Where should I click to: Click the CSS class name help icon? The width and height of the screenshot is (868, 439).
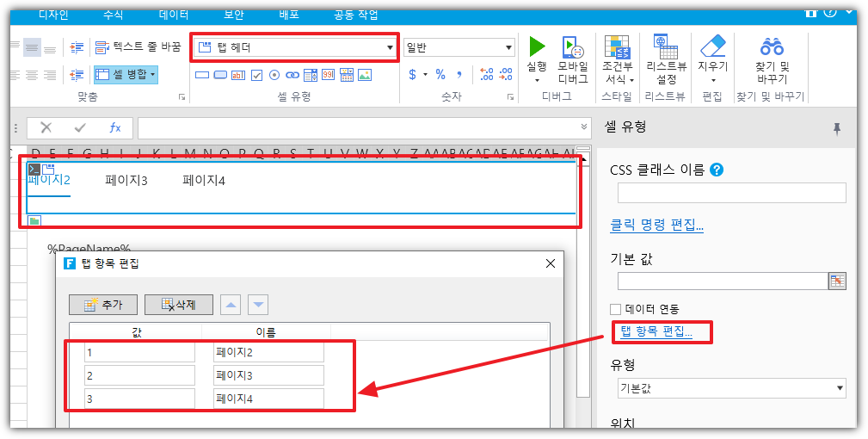pos(717,170)
